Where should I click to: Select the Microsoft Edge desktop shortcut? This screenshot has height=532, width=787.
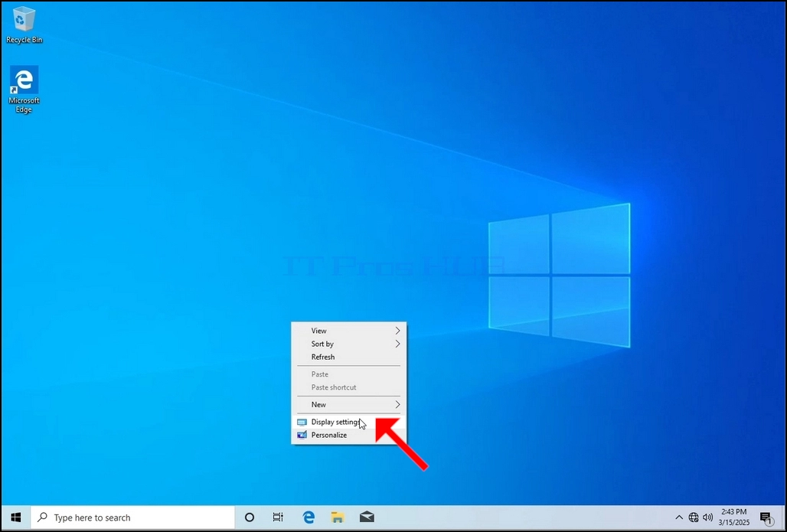point(24,90)
